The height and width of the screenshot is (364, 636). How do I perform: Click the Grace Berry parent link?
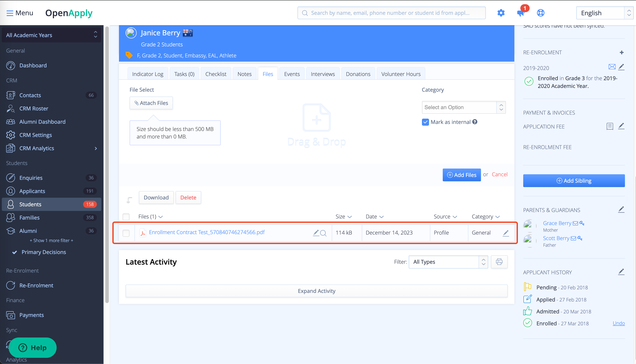point(557,223)
